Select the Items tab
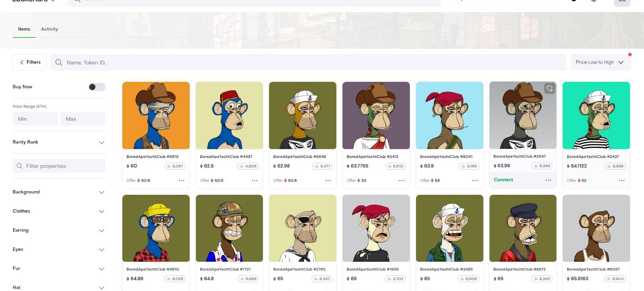The image size is (644, 291). tap(24, 29)
